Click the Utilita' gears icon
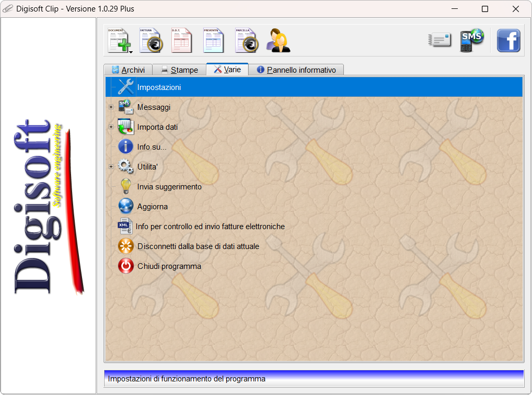This screenshot has width=532, height=395. tap(125, 166)
